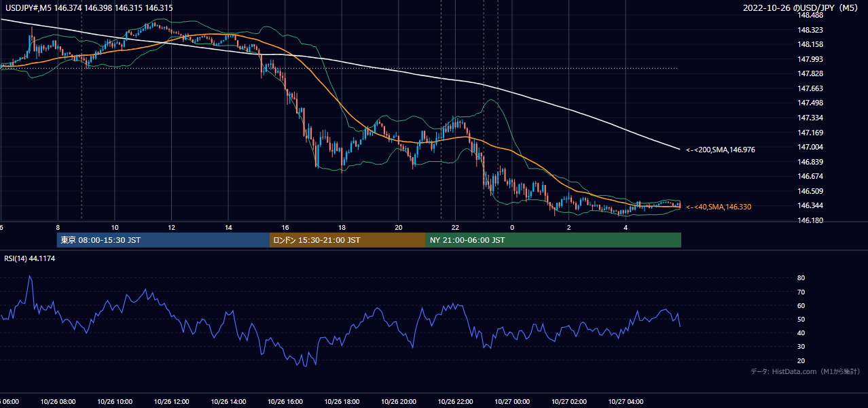Click the bottom date label 10/26 10:00
The width and height of the screenshot is (868, 408).
tap(115, 401)
